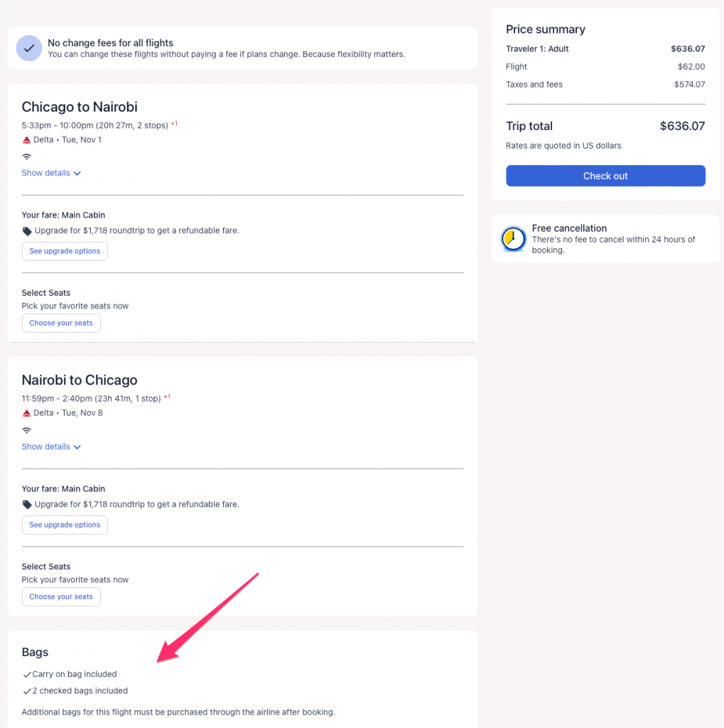The width and height of the screenshot is (724, 728).
Task: Click the upgrade tag icon for the Chicago departure fare
Action: tap(27, 231)
